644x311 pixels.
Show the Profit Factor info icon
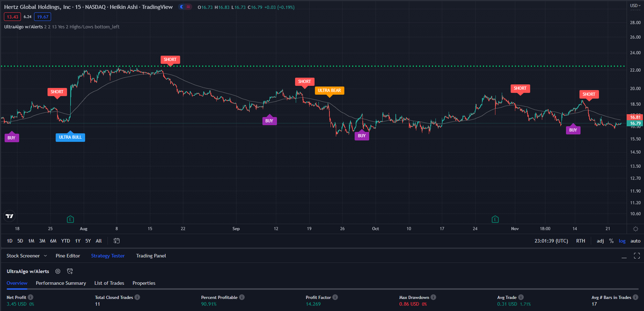[x=336, y=297]
